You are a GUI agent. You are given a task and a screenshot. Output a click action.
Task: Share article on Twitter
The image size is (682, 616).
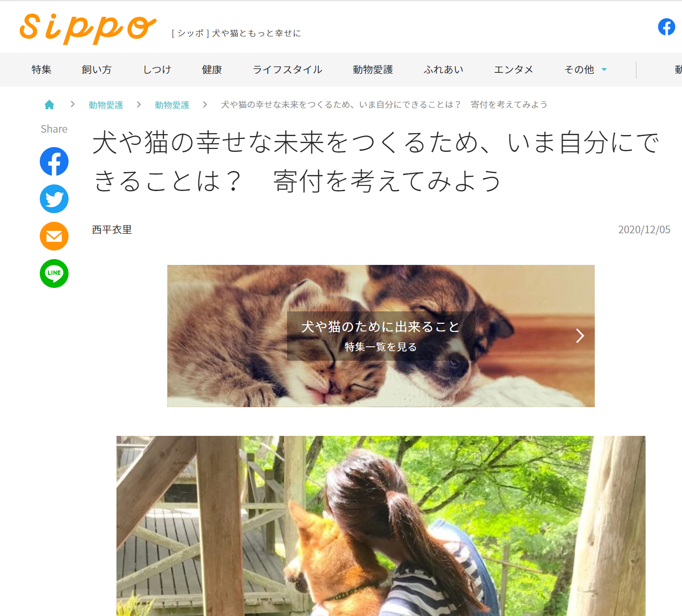pos(54,199)
